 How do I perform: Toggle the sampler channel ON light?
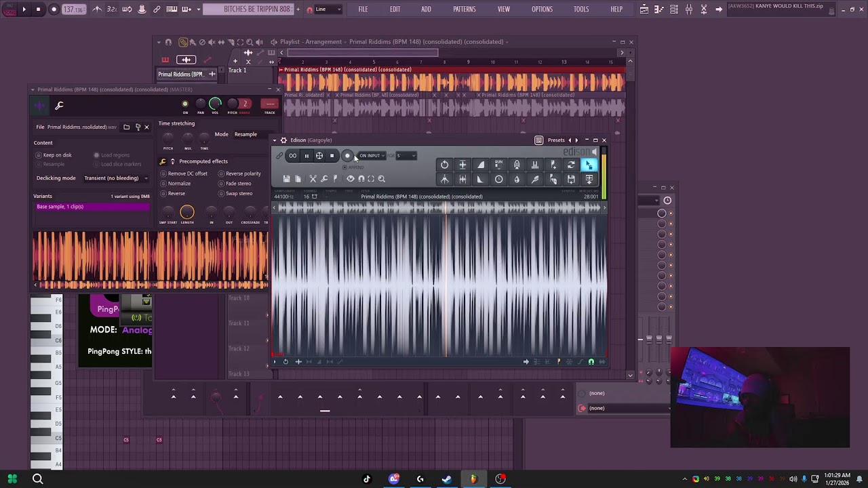[185, 104]
